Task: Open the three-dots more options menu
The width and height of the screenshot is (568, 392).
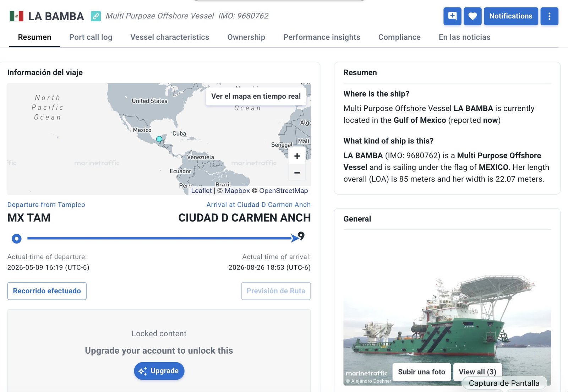Action: 549,16
